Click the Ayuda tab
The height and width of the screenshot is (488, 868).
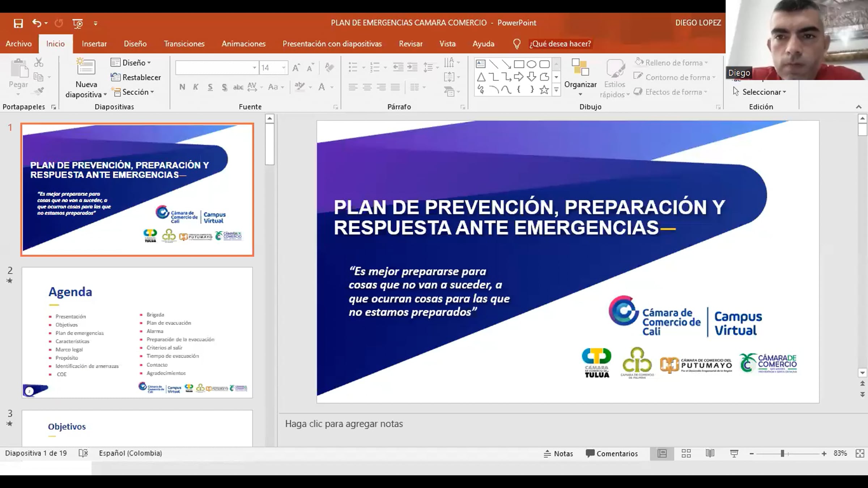click(x=483, y=44)
